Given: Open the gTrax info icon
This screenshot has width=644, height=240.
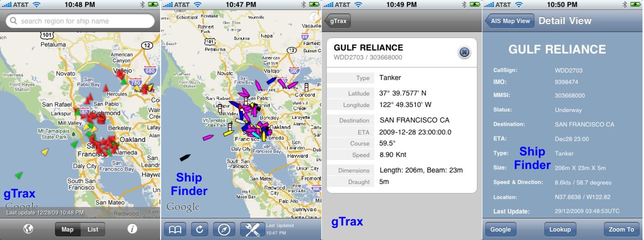Looking at the screenshot, I should click(132, 229).
